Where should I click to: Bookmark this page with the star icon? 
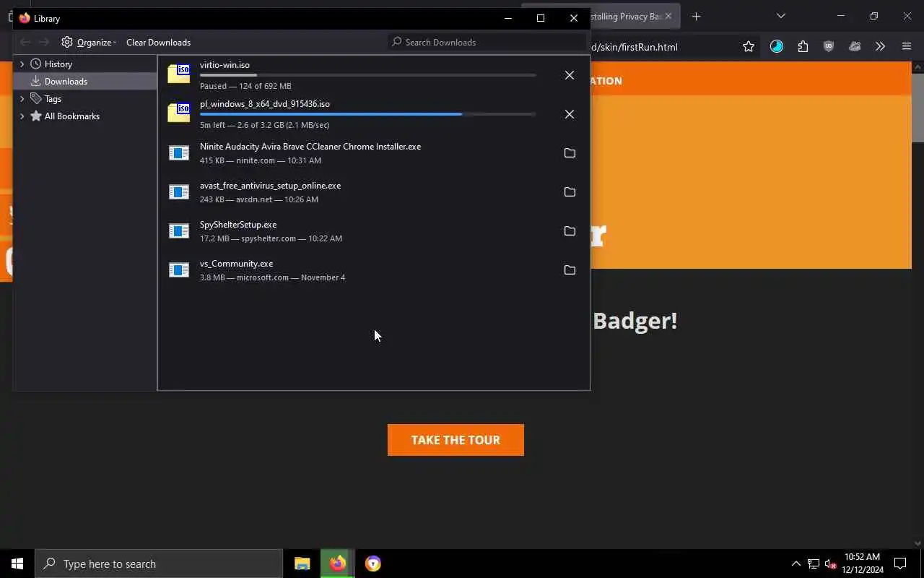coord(749,47)
